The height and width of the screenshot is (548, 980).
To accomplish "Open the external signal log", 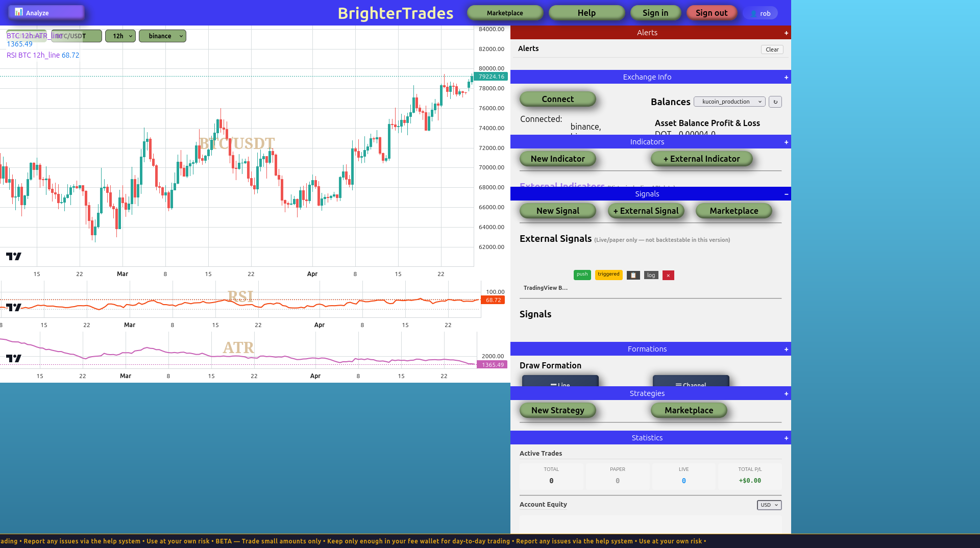I will [651, 275].
